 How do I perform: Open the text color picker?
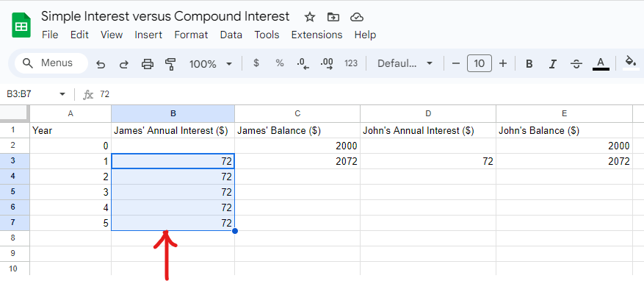click(x=601, y=64)
